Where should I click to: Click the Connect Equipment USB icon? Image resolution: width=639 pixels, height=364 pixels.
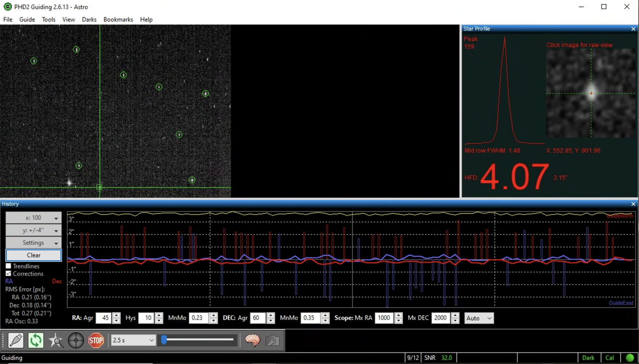(15, 341)
